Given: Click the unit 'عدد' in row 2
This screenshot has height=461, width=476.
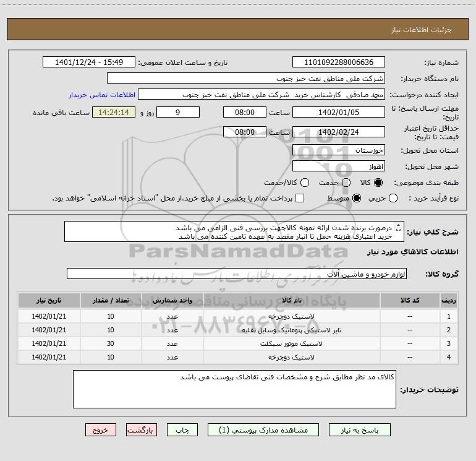Looking at the screenshot, I should [172, 330].
